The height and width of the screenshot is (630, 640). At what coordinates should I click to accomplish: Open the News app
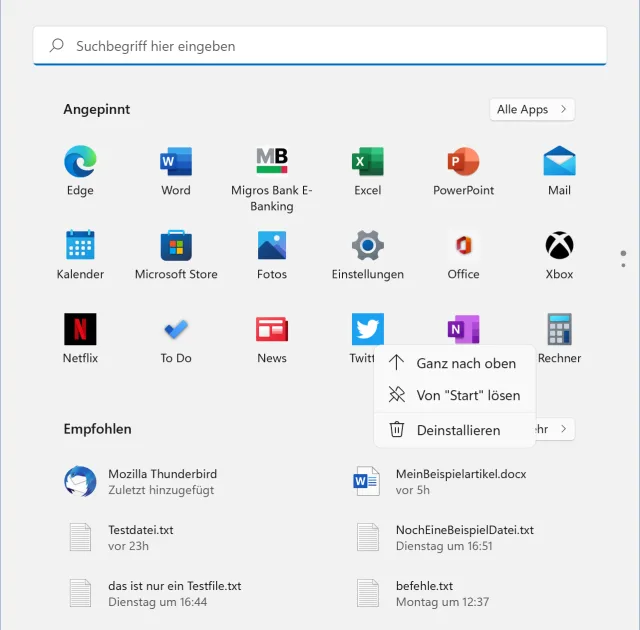click(272, 339)
